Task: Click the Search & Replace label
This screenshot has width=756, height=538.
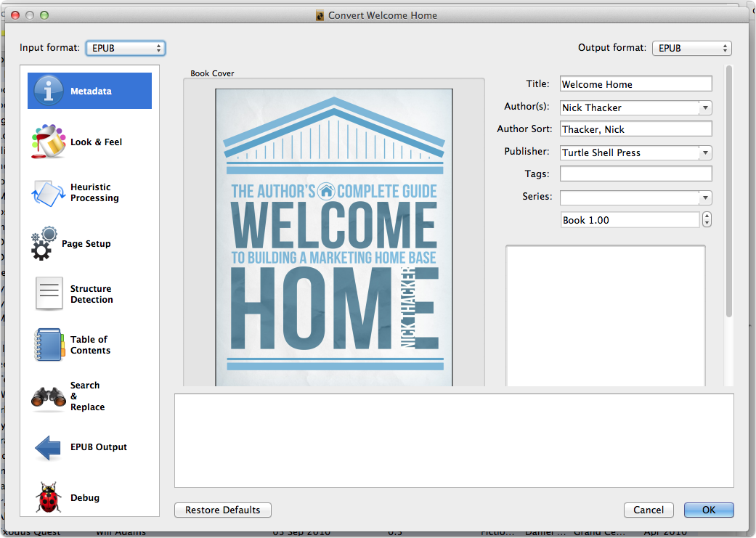Action: (x=87, y=396)
